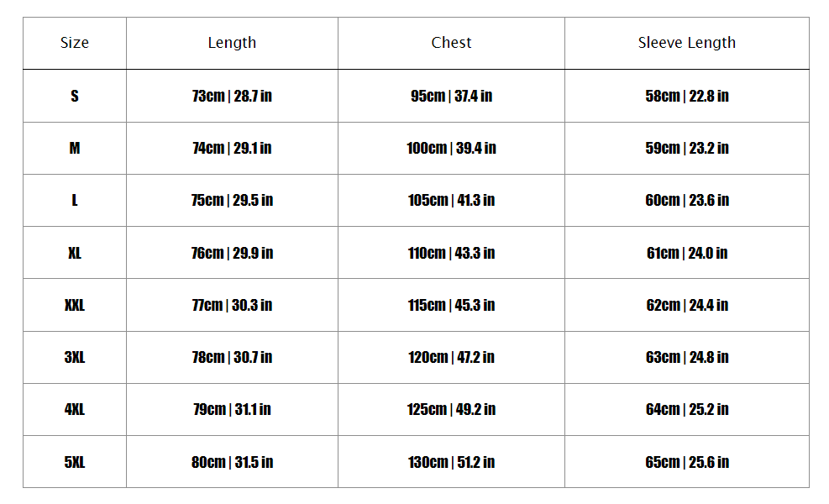
Task: Click the Size column header
Action: pos(75,43)
